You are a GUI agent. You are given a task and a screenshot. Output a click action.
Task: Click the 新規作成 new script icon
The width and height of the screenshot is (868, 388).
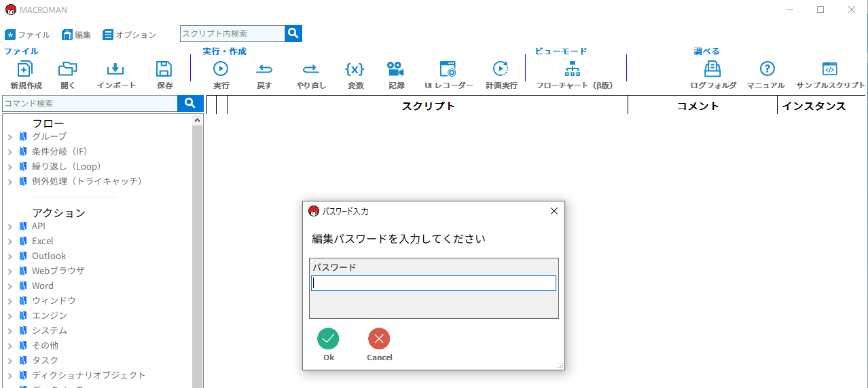[25, 69]
